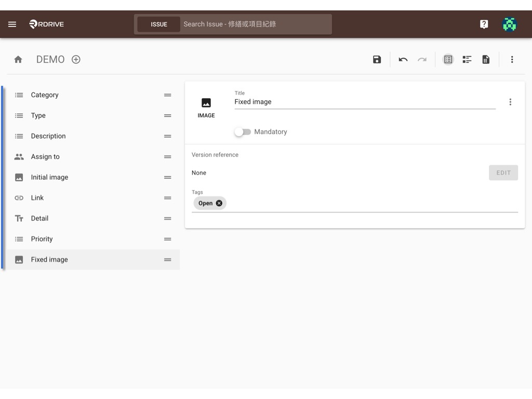Screen dimensions: 532x399
Task: Open Fixed image field options menu
Action: pyautogui.click(x=510, y=102)
